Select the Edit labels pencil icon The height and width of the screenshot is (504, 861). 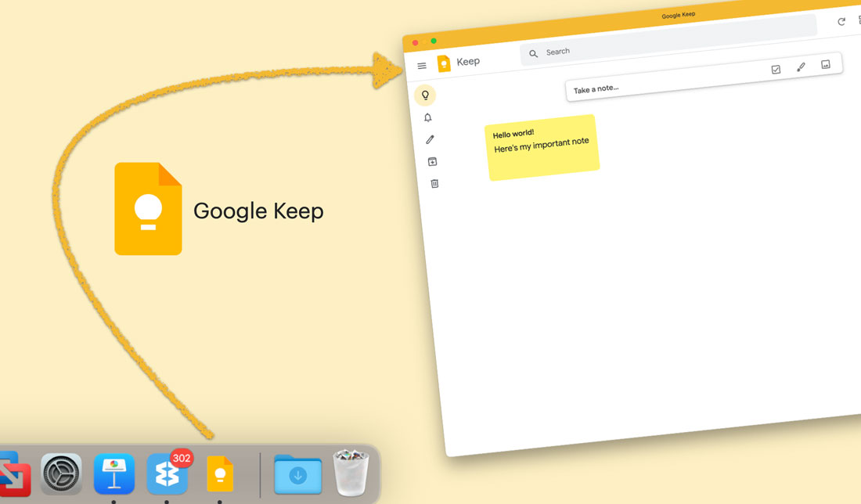pyautogui.click(x=429, y=139)
